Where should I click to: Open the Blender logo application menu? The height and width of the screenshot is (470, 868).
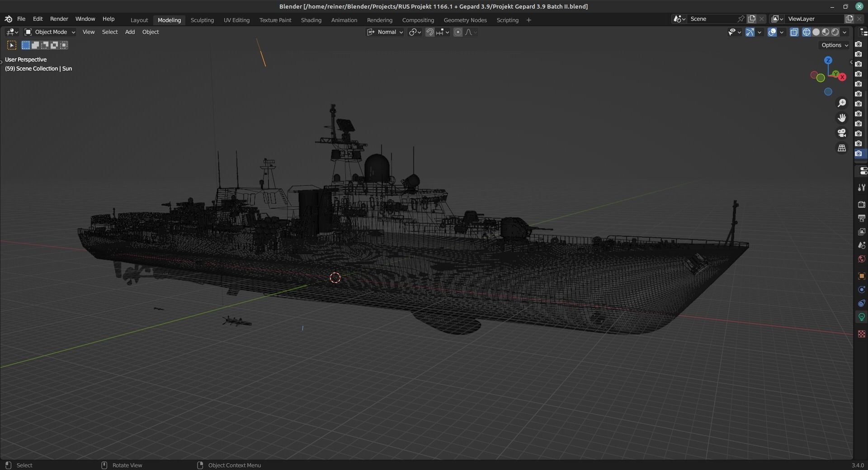pyautogui.click(x=8, y=19)
